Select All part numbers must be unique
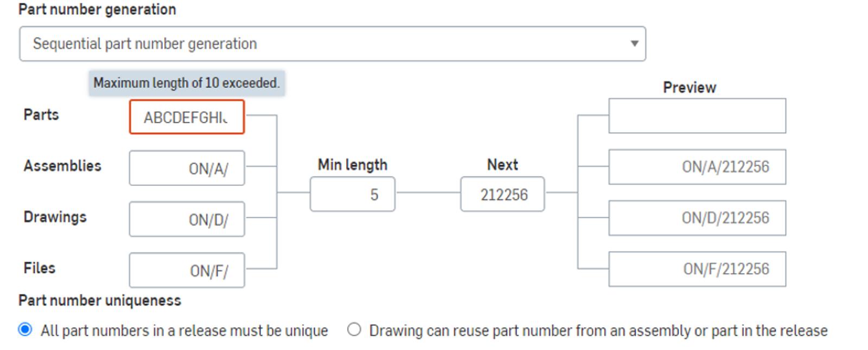868x350 pixels. click(25, 330)
